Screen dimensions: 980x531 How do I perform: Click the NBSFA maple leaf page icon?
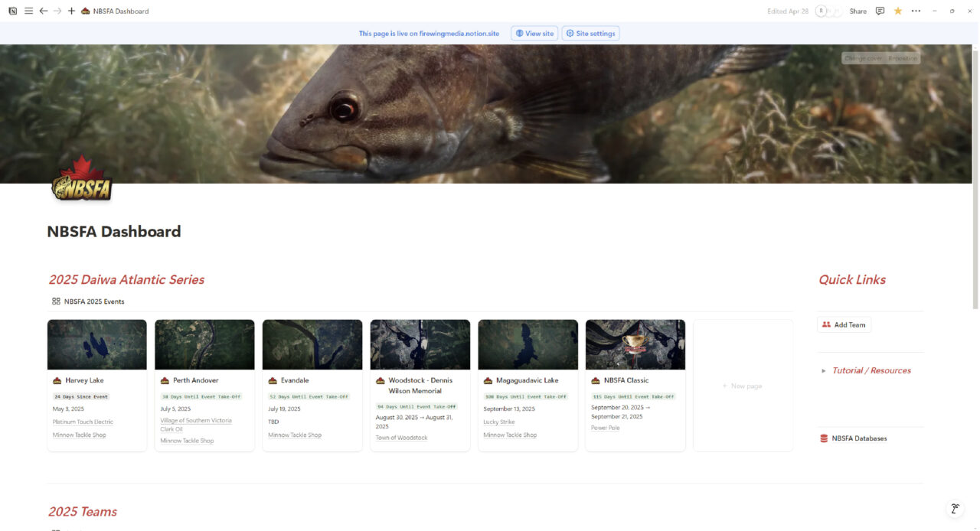click(x=82, y=179)
